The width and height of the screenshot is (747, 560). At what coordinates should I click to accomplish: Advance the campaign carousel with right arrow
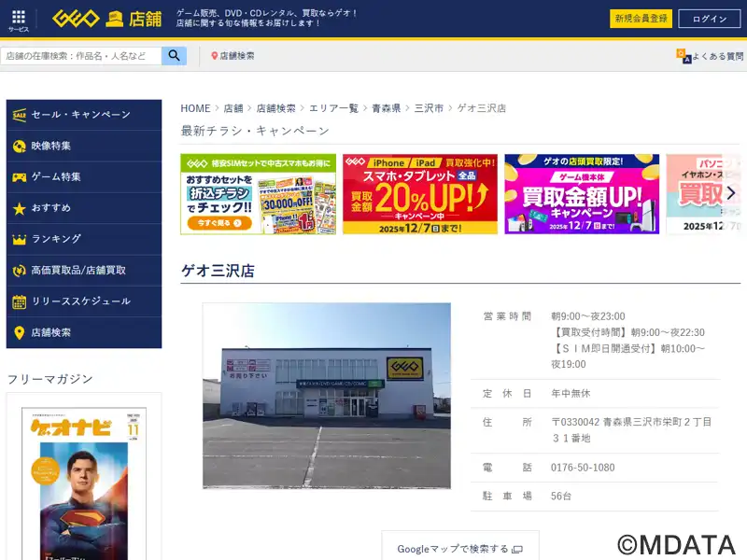tap(731, 193)
